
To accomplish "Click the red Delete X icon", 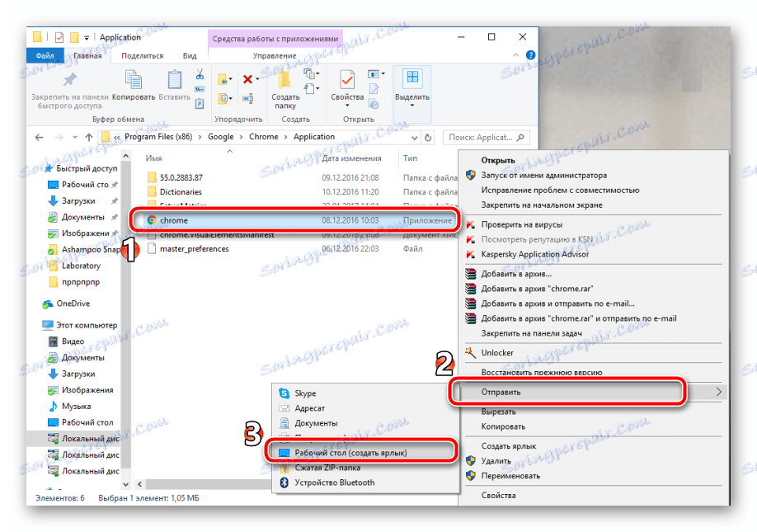I will [x=247, y=79].
